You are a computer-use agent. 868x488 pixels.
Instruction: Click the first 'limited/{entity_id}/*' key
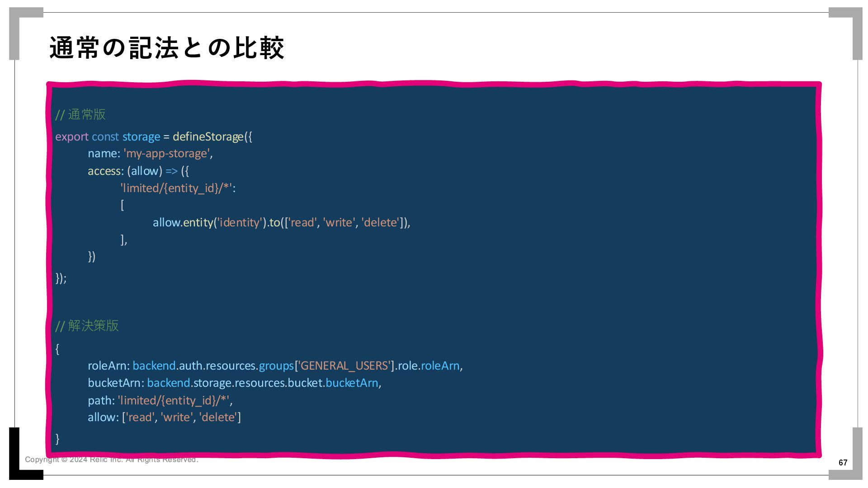pyautogui.click(x=177, y=188)
